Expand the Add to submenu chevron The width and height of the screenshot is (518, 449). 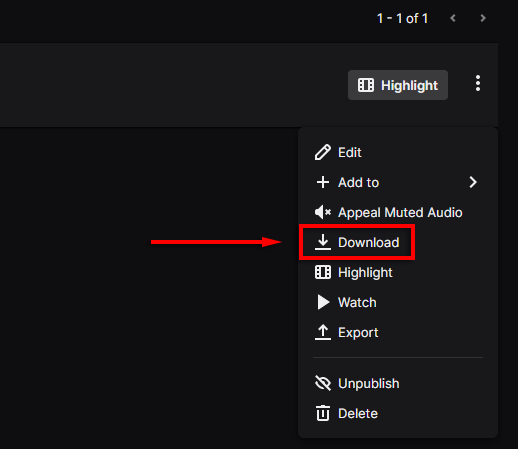point(473,182)
